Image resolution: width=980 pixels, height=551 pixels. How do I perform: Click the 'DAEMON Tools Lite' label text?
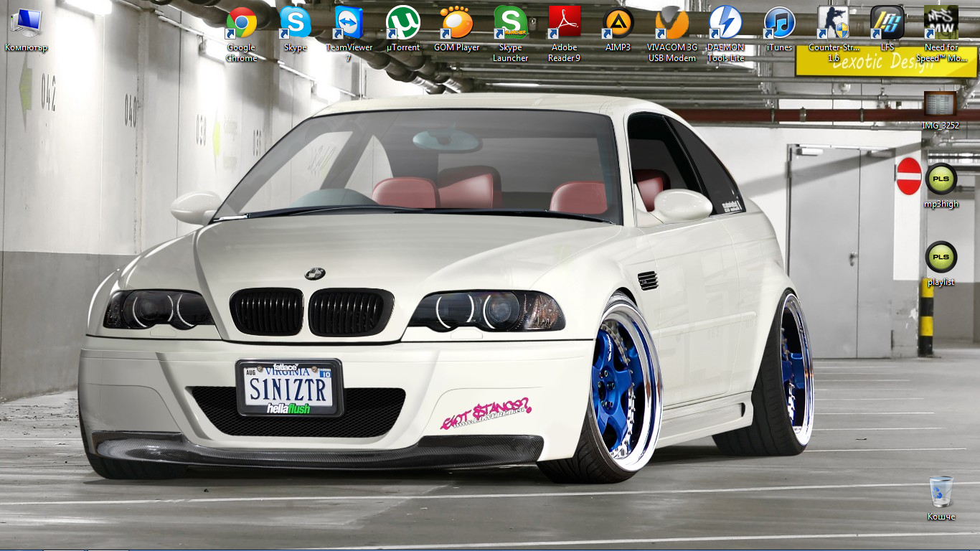(726, 53)
